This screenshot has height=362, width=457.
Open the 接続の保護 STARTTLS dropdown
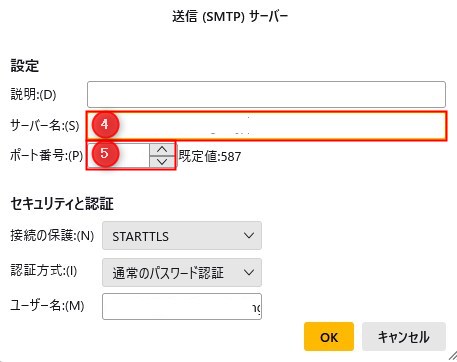click(182, 236)
